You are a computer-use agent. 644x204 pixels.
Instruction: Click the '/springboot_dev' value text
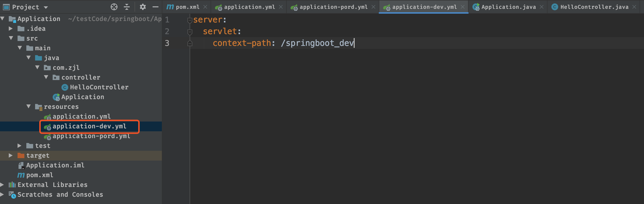pos(317,43)
